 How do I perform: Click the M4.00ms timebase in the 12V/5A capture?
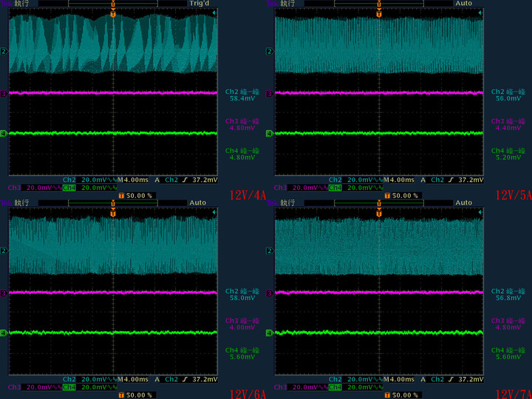click(399, 180)
